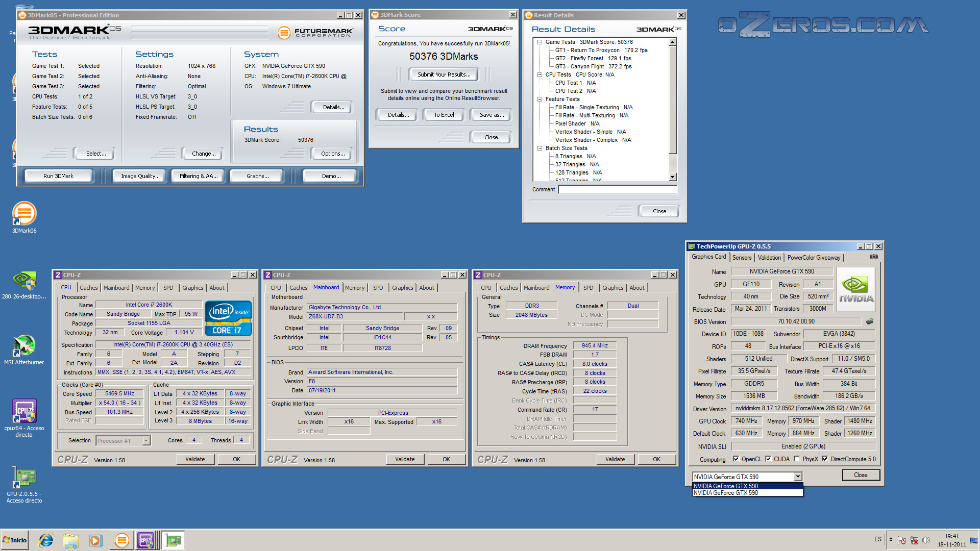Collapse the CPU Tests tree node
This screenshot has width=980, height=551.
point(540,75)
